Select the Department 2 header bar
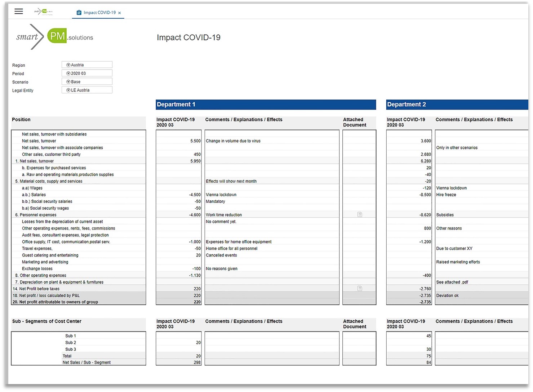 [x=457, y=104]
